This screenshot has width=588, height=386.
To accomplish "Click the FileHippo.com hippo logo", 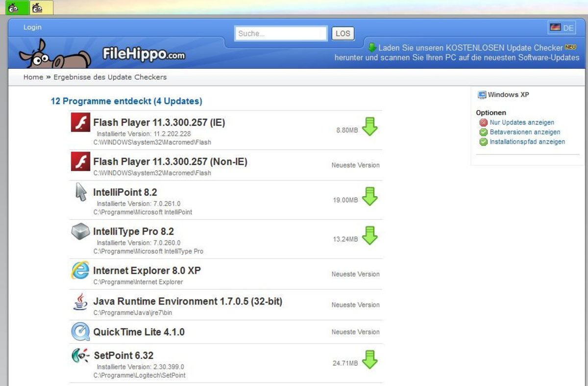I will pos(102,53).
